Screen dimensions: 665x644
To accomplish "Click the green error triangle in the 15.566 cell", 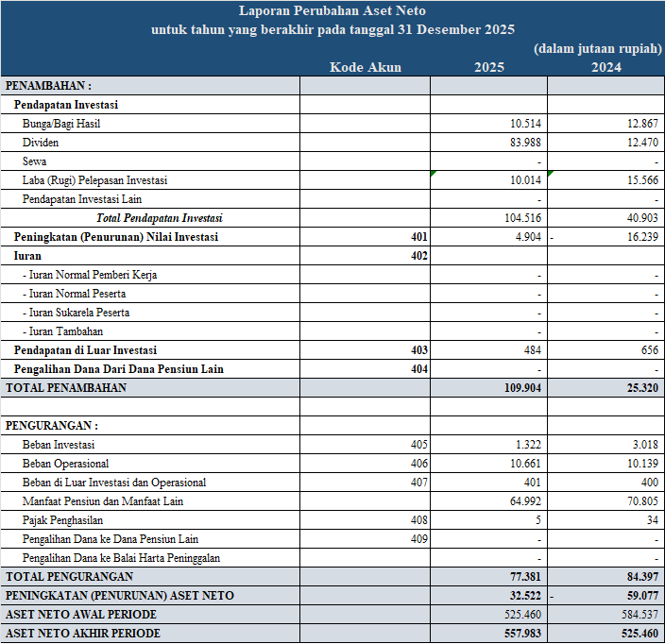I will pos(551,174).
